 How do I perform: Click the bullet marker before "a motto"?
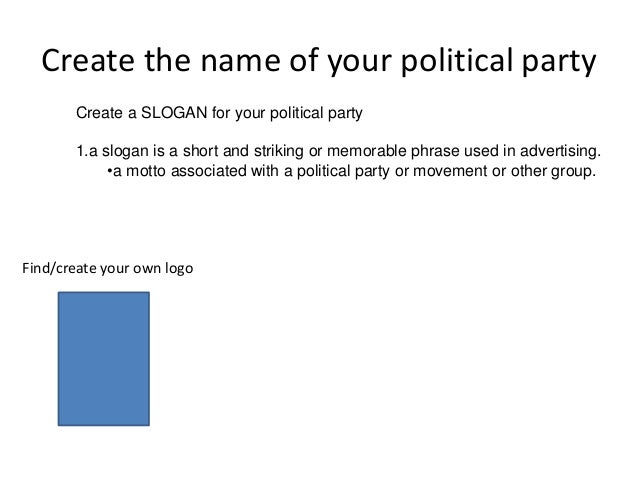coord(108,170)
